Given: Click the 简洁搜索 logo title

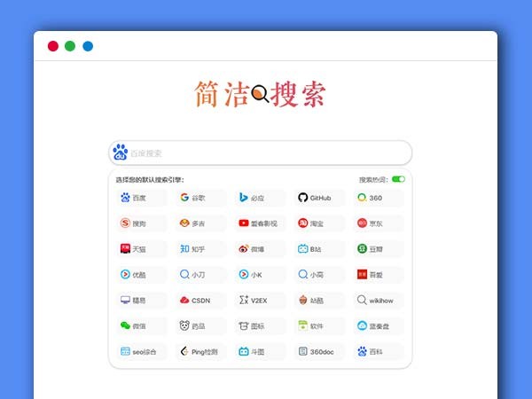Looking at the screenshot, I should pyautogui.click(x=260, y=95).
